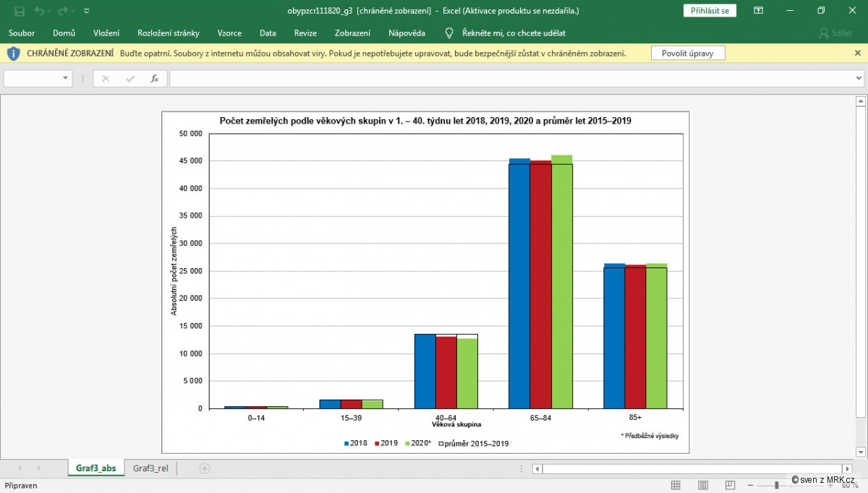The width and height of the screenshot is (868, 493).
Task: Click the Save icon in quick access toolbar
Action: tap(20, 11)
